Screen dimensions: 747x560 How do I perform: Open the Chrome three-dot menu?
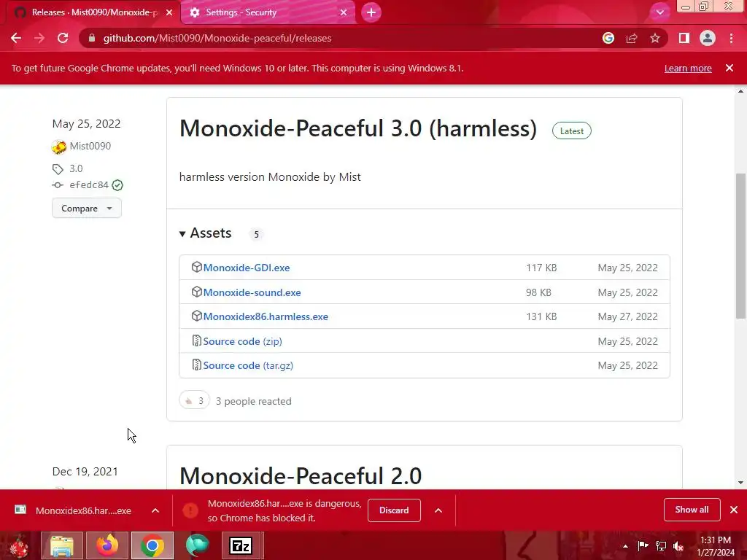[731, 38]
